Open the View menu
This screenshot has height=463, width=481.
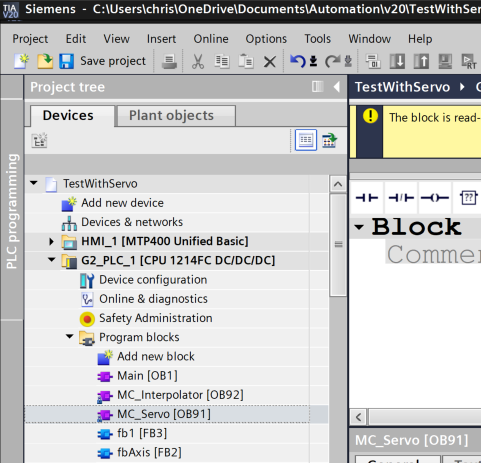[116, 39]
